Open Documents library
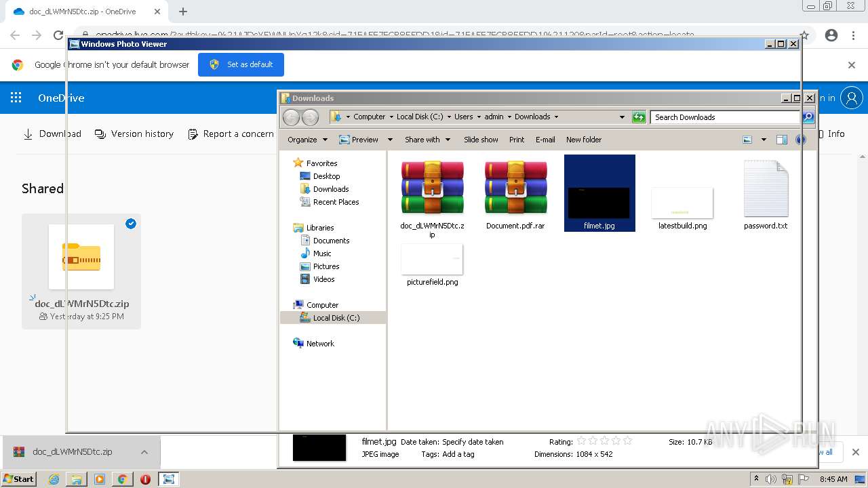Screen dimensions: 868x488 pyautogui.click(x=331, y=241)
